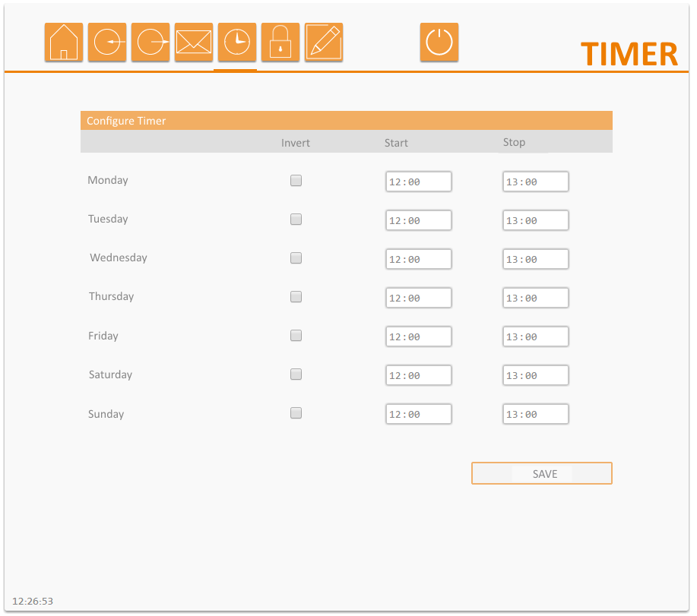The height and width of the screenshot is (616, 697).
Task: Select the clock Timer icon
Action: 237,43
